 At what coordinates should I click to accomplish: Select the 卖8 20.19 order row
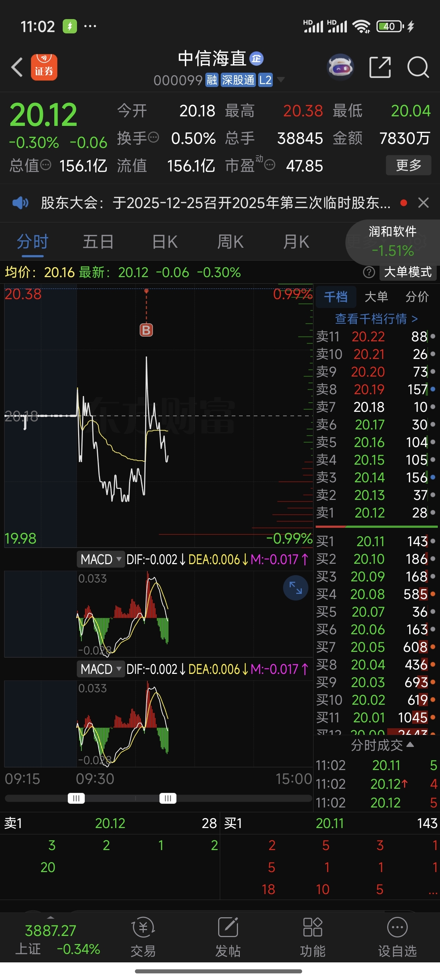tap(376, 389)
